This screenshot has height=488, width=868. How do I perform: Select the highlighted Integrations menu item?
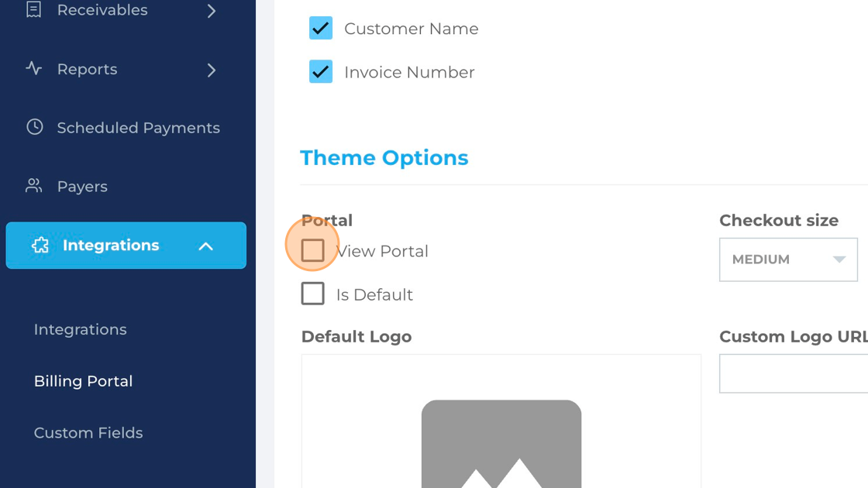click(x=126, y=245)
